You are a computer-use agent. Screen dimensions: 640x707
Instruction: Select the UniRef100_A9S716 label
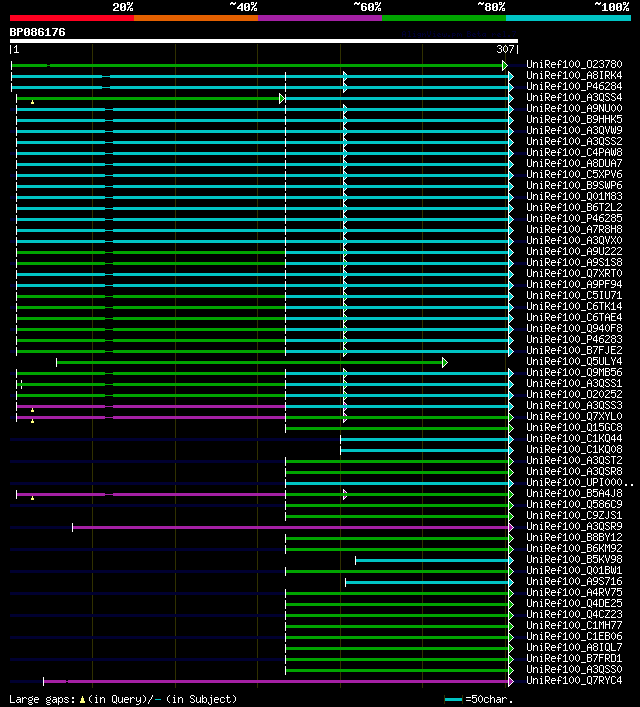(x=574, y=582)
